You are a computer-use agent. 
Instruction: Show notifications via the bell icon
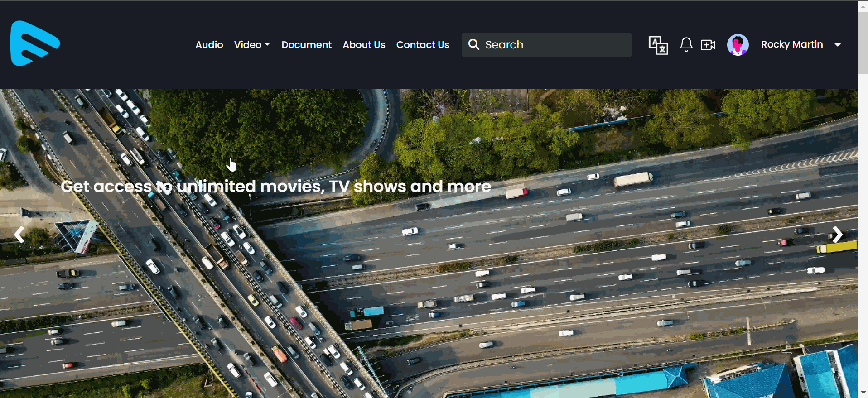click(x=686, y=44)
